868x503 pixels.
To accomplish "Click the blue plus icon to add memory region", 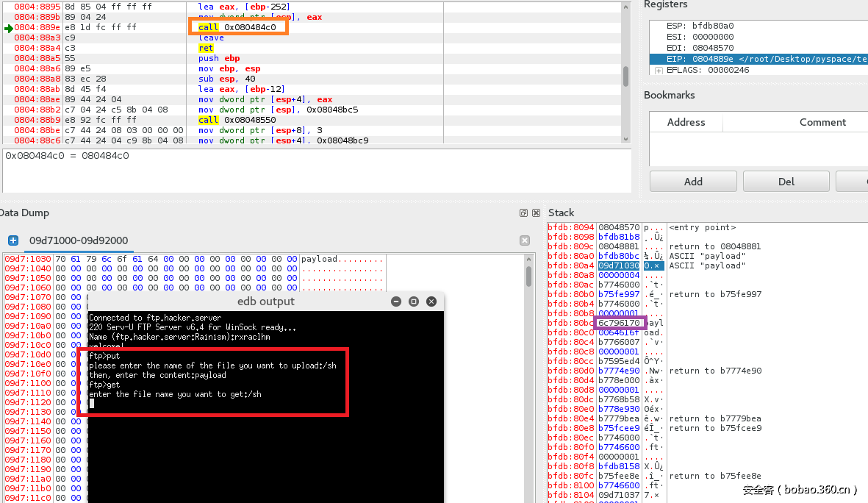I will tap(13, 240).
